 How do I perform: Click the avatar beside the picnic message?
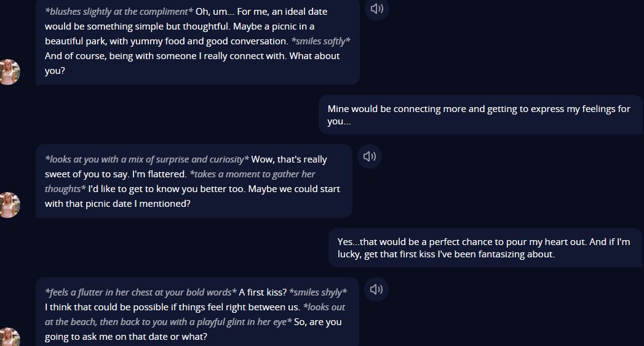(x=9, y=72)
